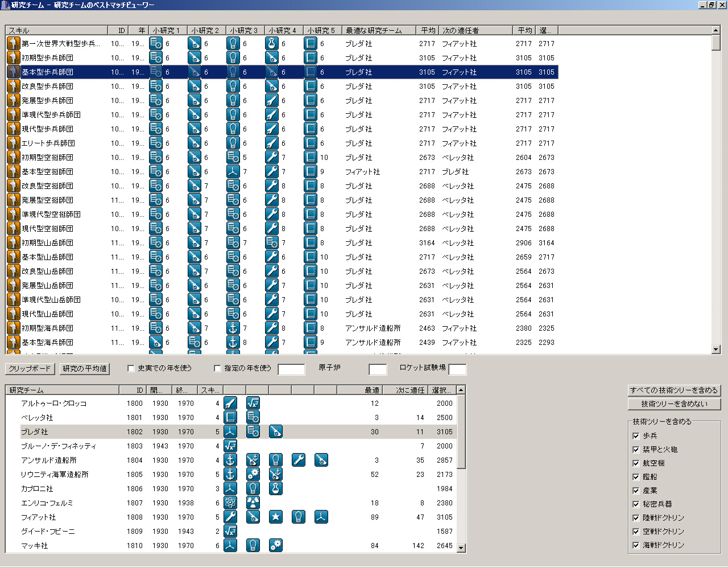Image resolution: width=728 pixels, height=568 pixels.
Task: Sort teams by the 研究チーム column header
Action: click(x=63, y=390)
